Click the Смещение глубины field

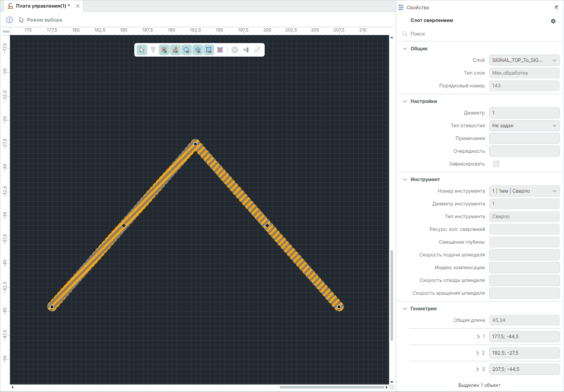tap(525, 242)
